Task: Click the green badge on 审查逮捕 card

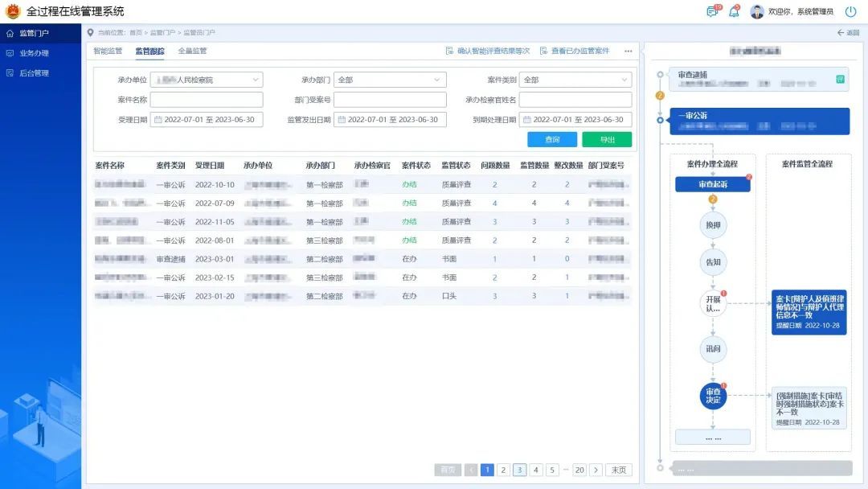Action: 840,79
